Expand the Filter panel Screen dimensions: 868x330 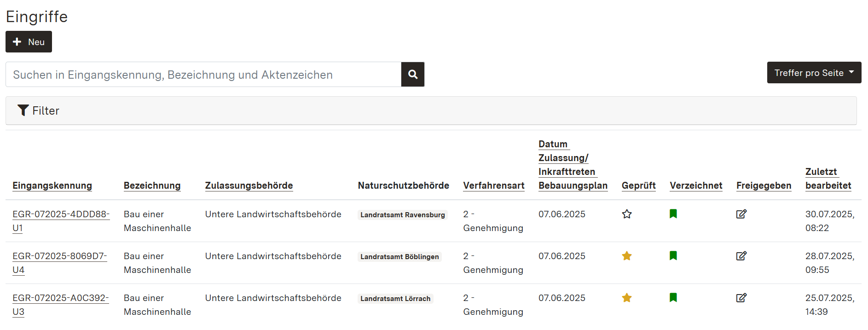coord(39,110)
